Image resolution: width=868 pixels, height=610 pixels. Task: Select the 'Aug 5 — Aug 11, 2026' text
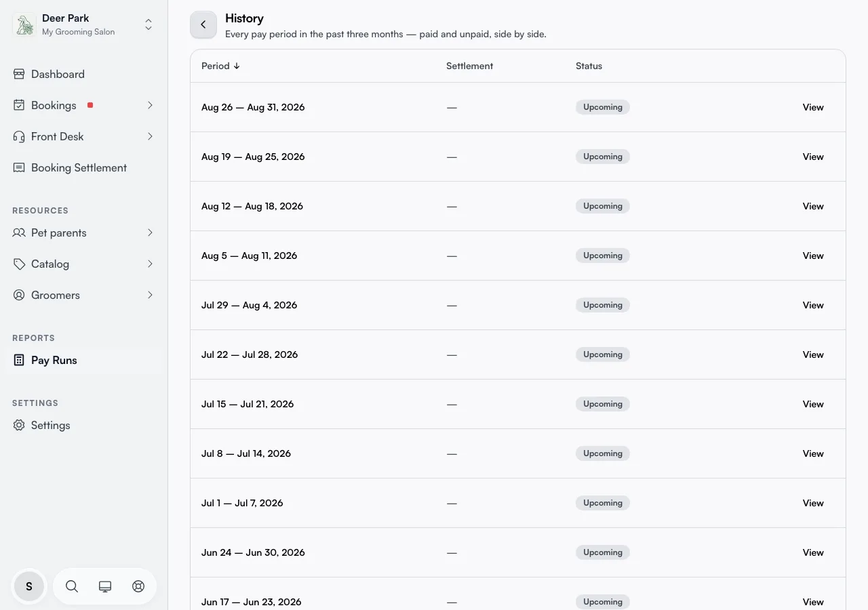click(x=249, y=256)
